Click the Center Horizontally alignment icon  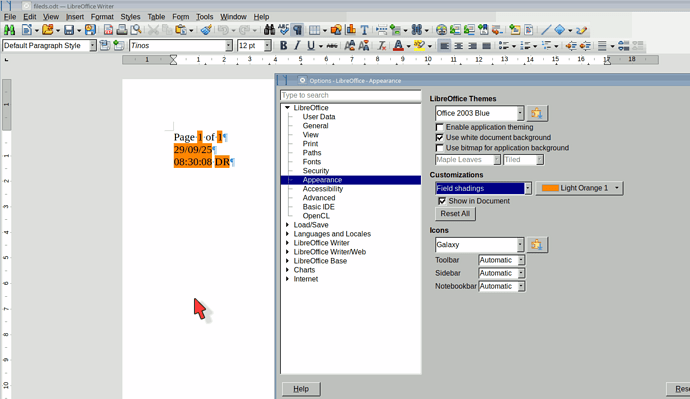(459, 45)
